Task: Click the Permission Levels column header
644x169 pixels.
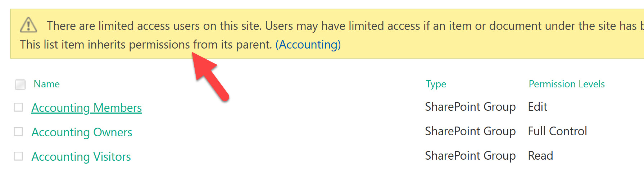Action: (x=566, y=84)
